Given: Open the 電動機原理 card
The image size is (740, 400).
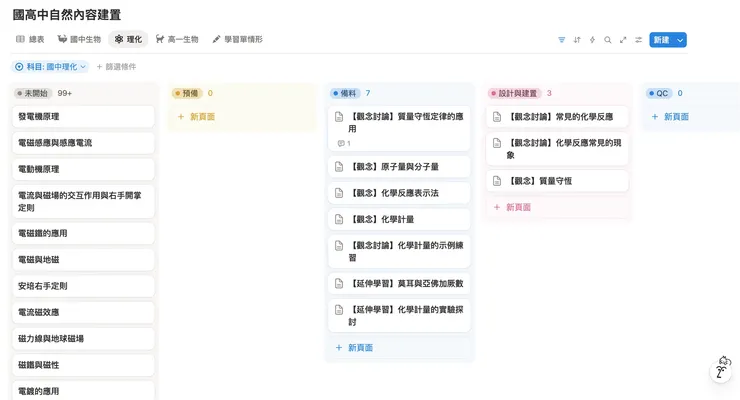Looking at the screenshot, I should coord(83,169).
